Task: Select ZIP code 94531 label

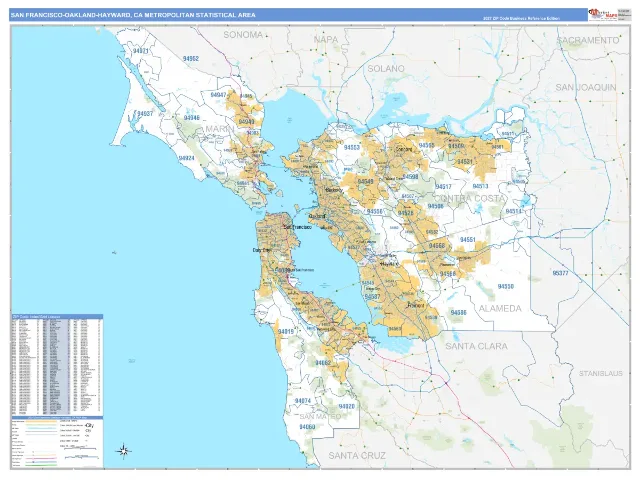Action: pyautogui.click(x=464, y=162)
